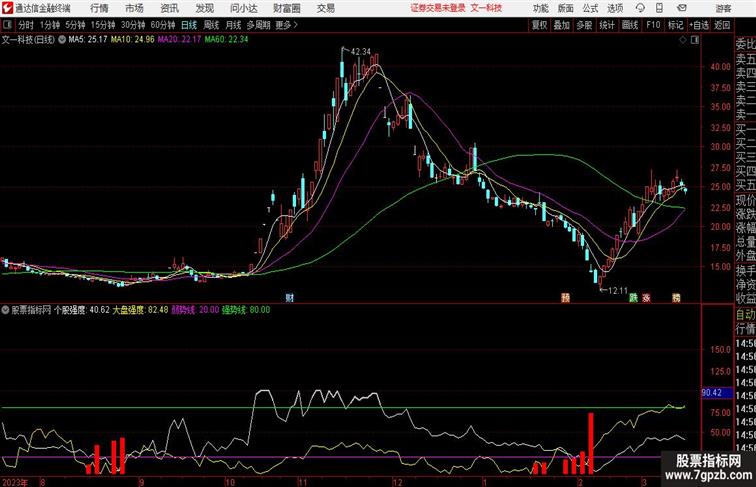
Task: Click the 复权 toolbar button
Action: click(539, 25)
